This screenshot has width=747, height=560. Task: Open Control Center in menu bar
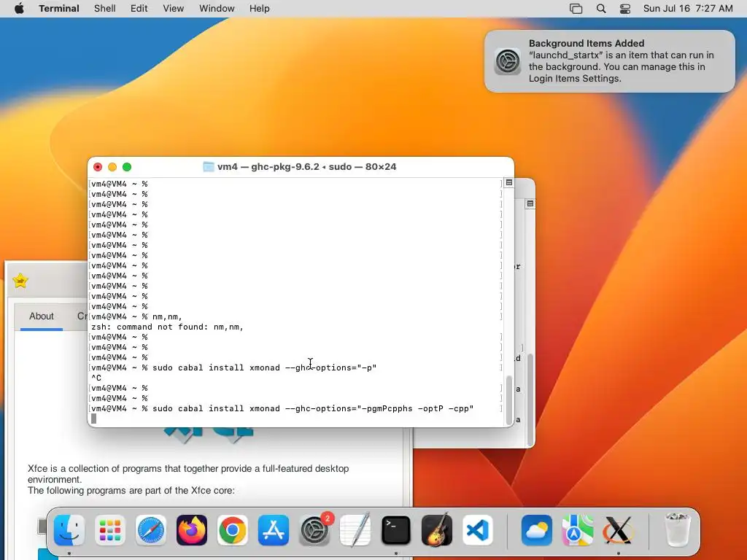(625, 9)
